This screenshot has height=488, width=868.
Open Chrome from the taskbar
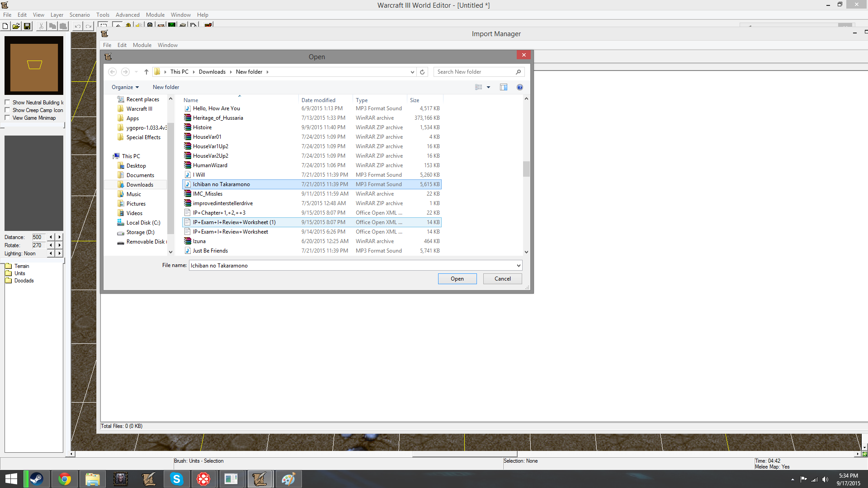point(65,479)
